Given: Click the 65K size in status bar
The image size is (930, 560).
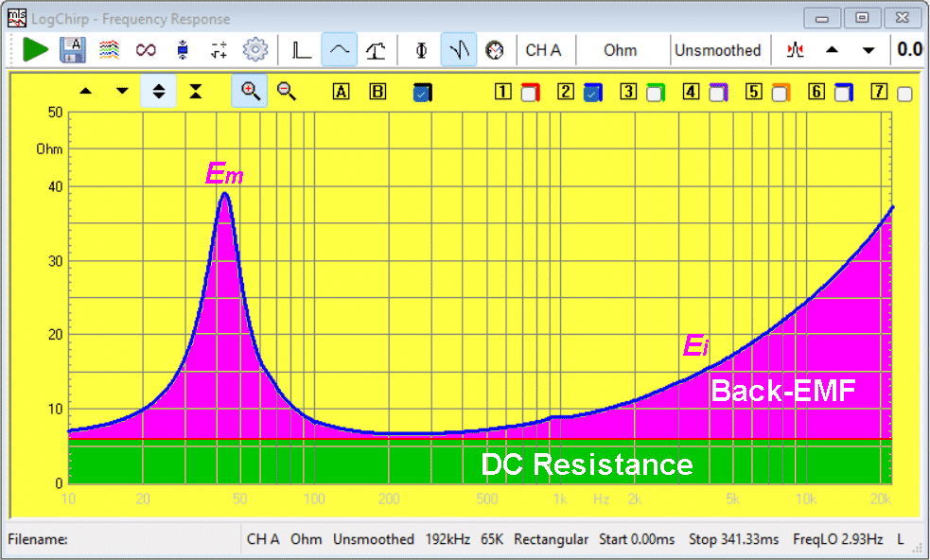Looking at the screenshot, I should [492, 539].
